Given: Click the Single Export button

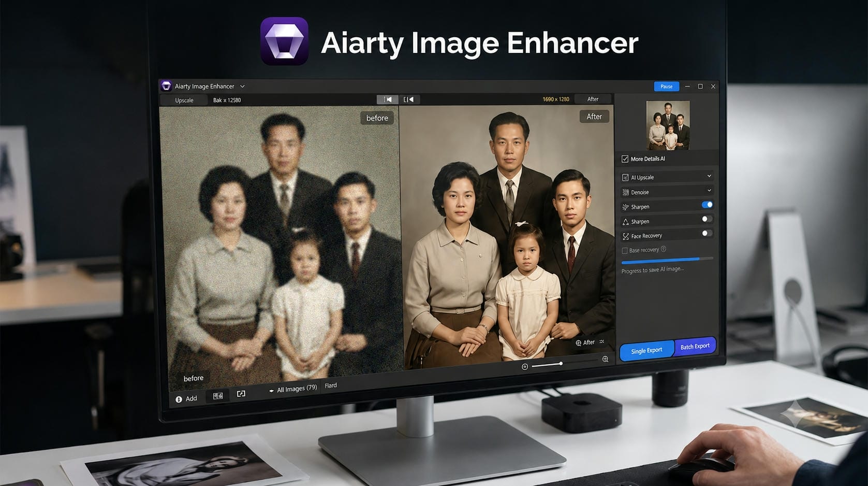Looking at the screenshot, I should coord(647,350).
